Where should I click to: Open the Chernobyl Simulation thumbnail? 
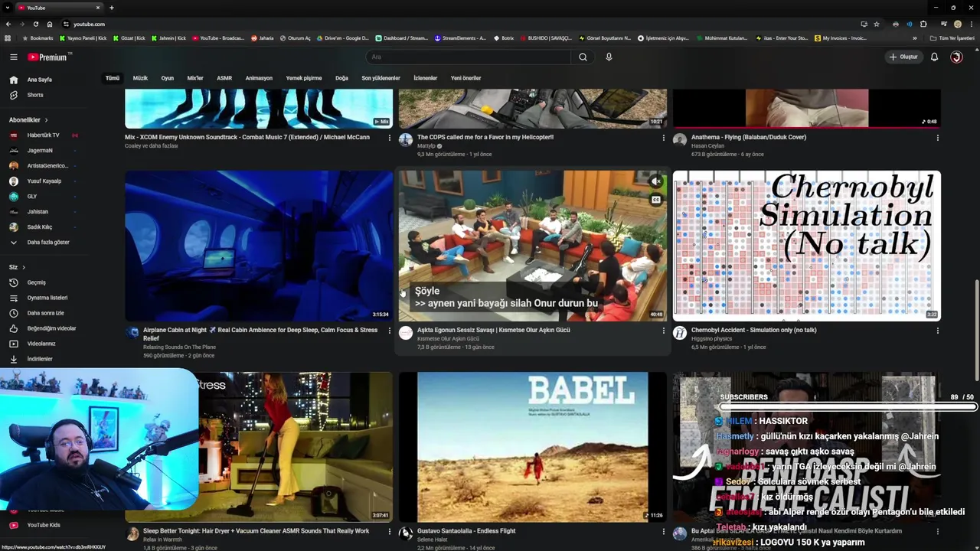(x=807, y=246)
